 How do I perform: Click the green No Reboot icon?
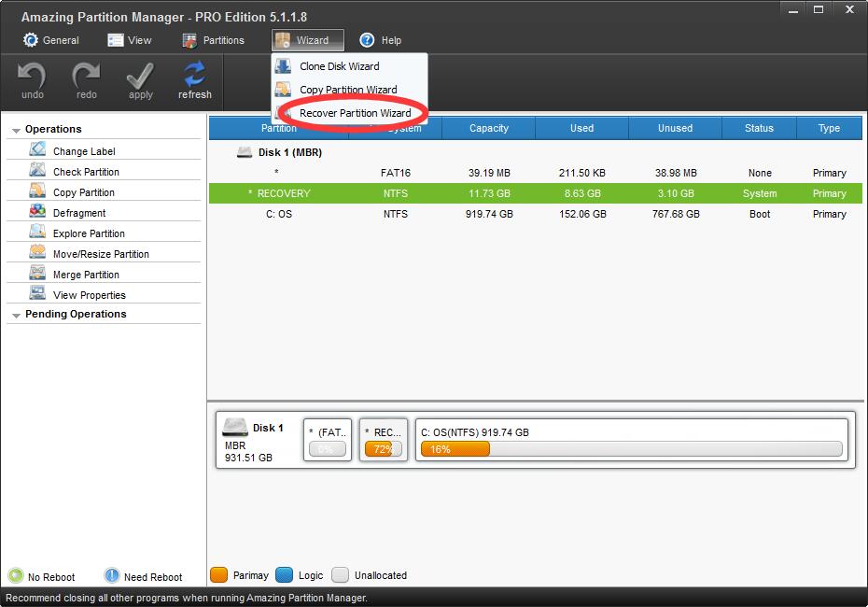point(16,576)
